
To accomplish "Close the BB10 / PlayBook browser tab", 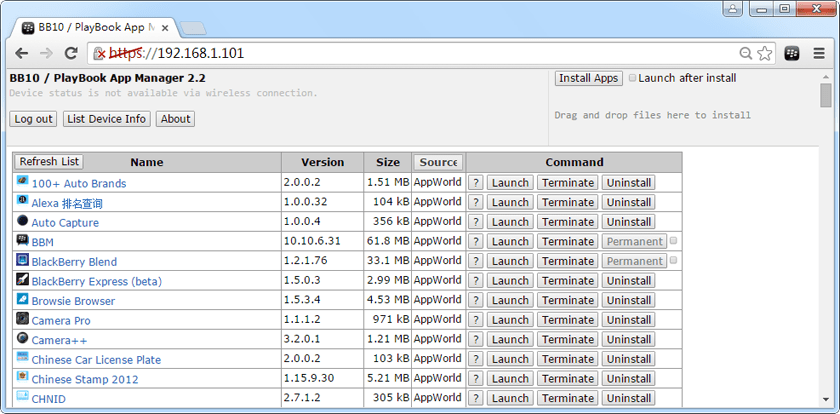I will [164, 28].
